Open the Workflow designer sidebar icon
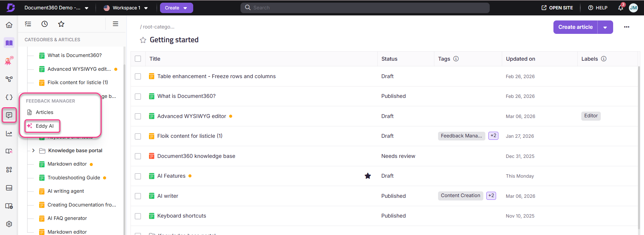Image resolution: width=644 pixels, height=235 pixels. point(9,79)
